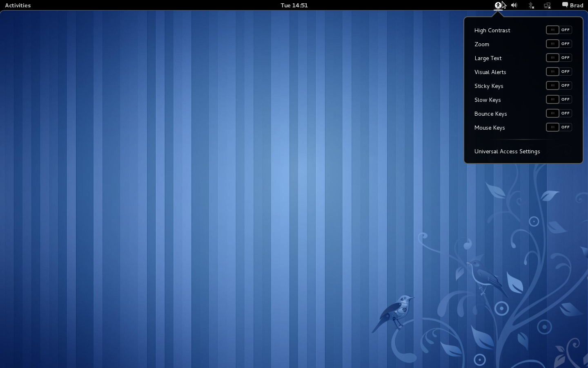This screenshot has width=588, height=368.
Task: Open the volume speaker icon
Action: (514, 5)
